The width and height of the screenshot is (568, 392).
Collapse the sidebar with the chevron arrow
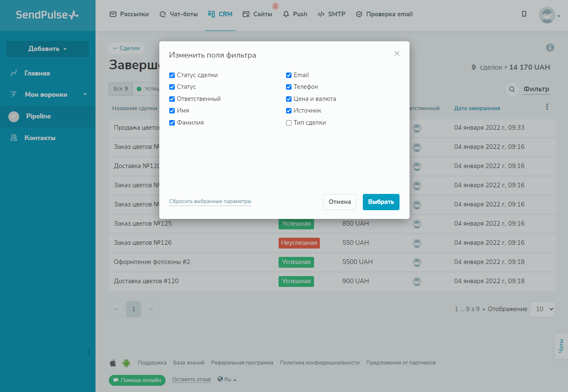[x=88, y=352]
